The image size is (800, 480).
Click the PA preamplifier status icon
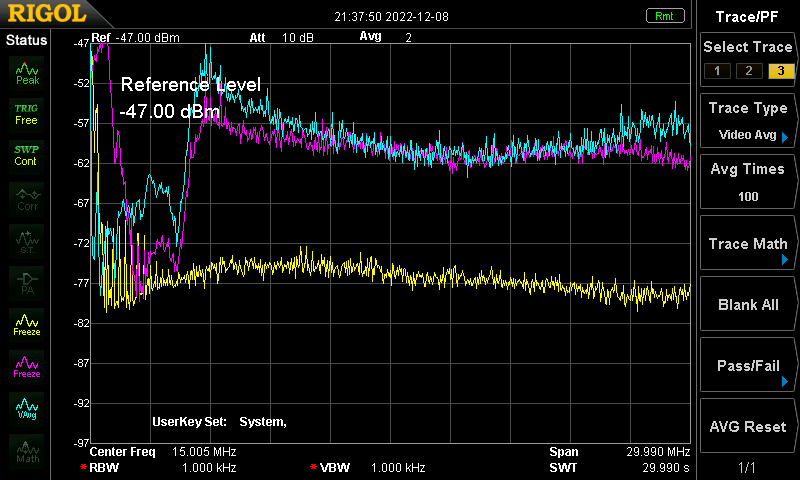pos(27,283)
